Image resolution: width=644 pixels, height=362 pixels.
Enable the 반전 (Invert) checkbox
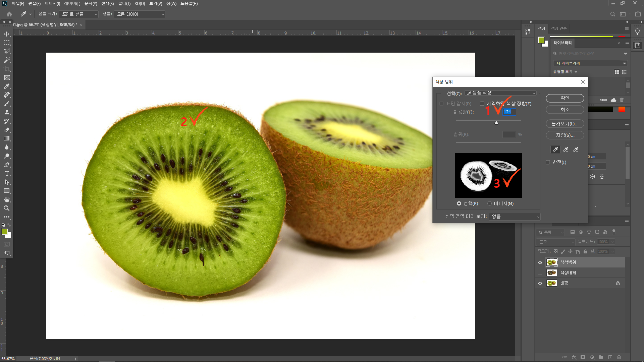click(548, 162)
